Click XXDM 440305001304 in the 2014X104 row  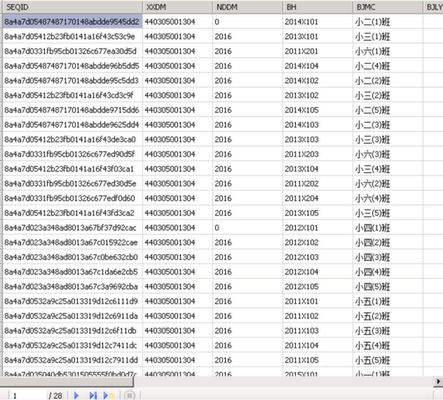pyautogui.click(x=178, y=66)
